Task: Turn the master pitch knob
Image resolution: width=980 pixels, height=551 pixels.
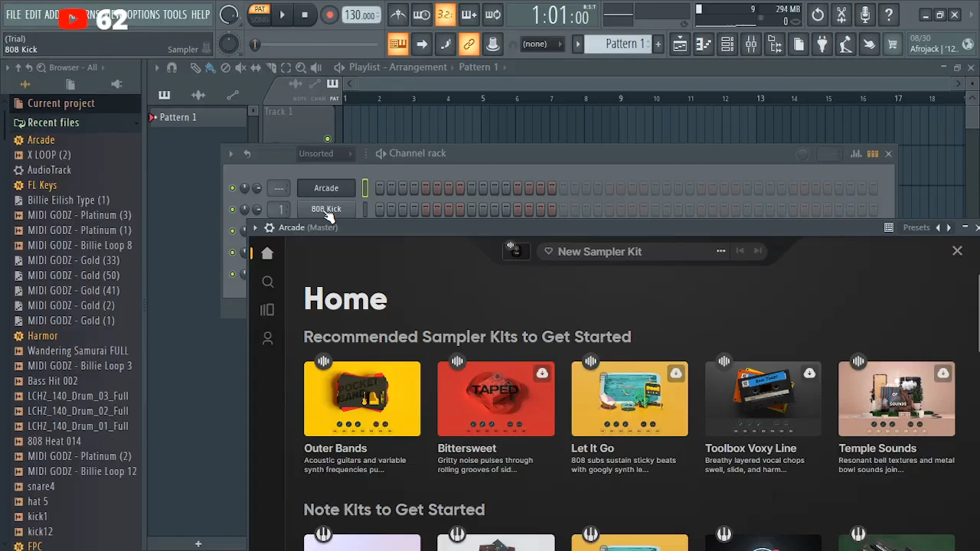Action: pos(229,44)
